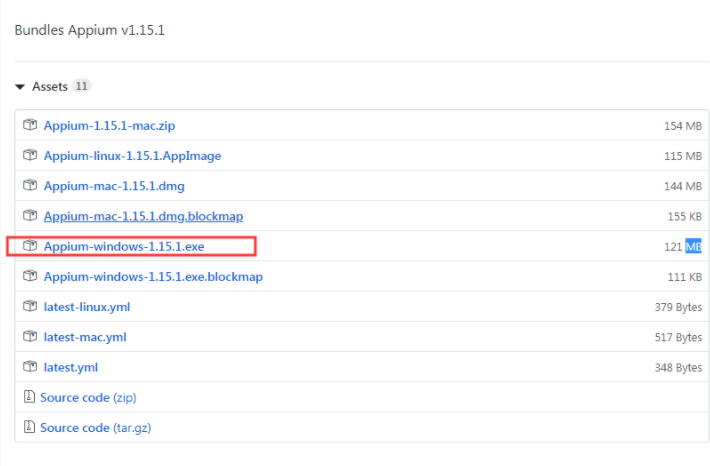710x466 pixels.
Task: Click the Appium-mac-1.15.1.dmg link
Action: pos(114,186)
